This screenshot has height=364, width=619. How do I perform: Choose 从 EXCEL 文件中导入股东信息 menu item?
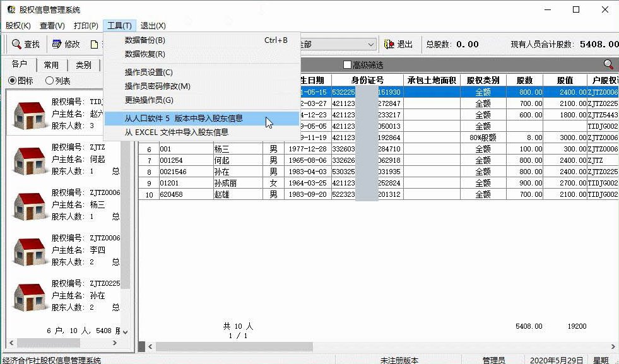pyautogui.click(x=176, y=132)
